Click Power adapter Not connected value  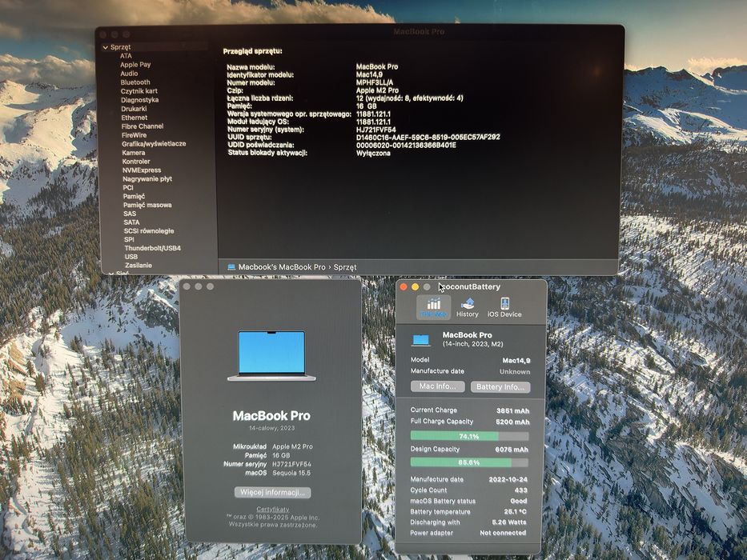[503, 533]
